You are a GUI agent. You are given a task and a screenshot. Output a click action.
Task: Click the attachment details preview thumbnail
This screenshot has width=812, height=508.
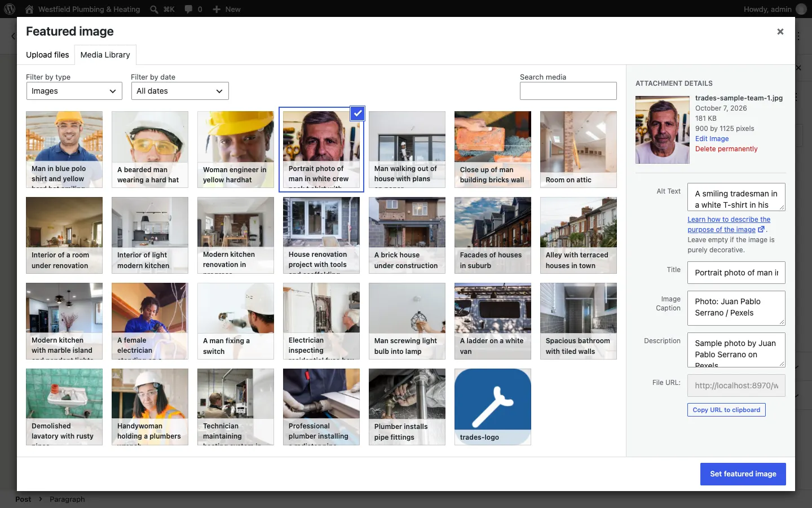663,130
